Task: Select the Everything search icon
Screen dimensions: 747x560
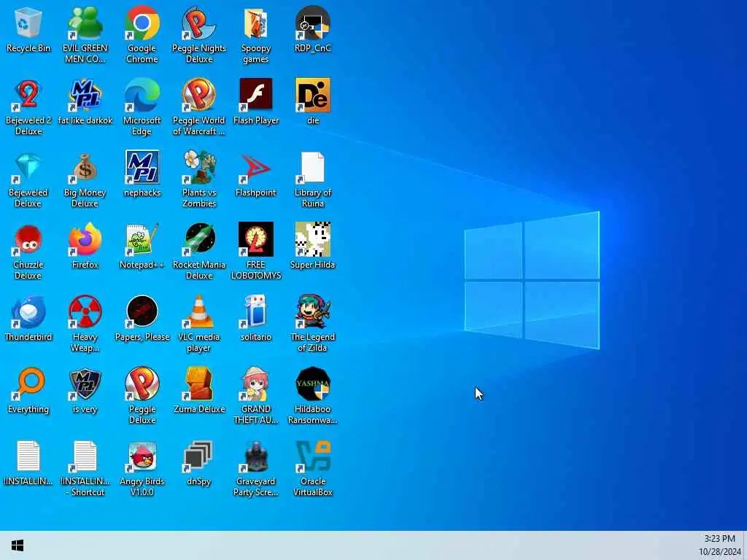Action: pos(28,384)
